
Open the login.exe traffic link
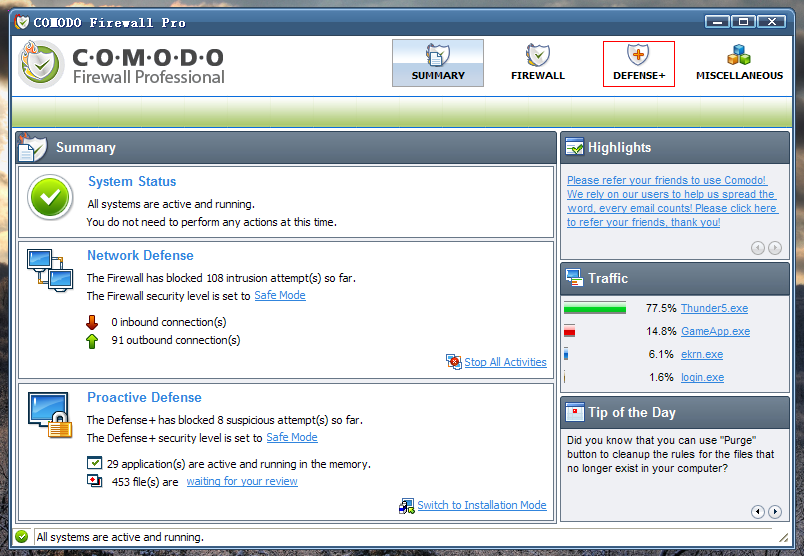[x=702, y=378]
